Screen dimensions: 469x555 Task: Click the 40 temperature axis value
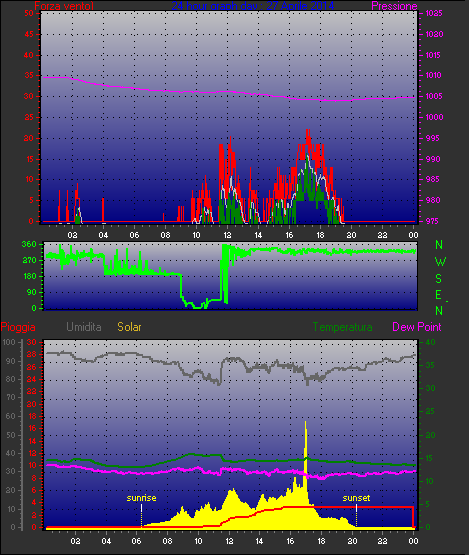(x=430, y=342)
